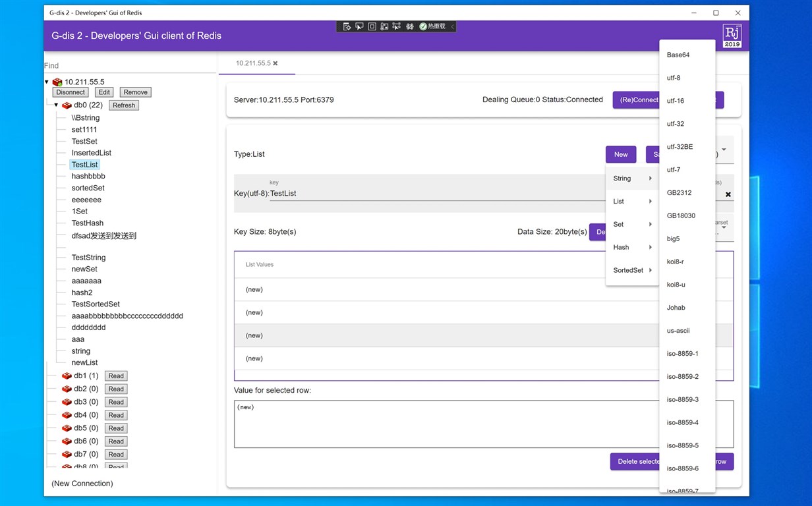Viewport: 812px width, 506px height.
Task: Select the newList key
Action: [84, 362]
